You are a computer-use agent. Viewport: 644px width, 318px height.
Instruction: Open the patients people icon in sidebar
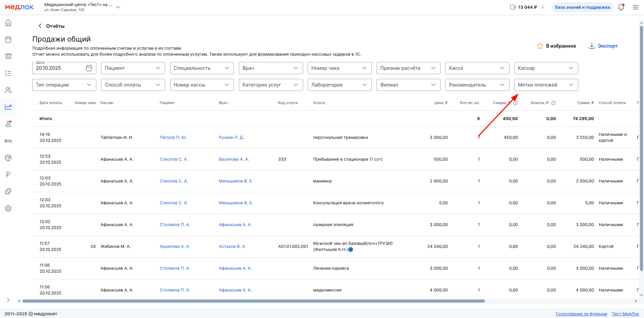pyautogui.click(x=8, y=90)
